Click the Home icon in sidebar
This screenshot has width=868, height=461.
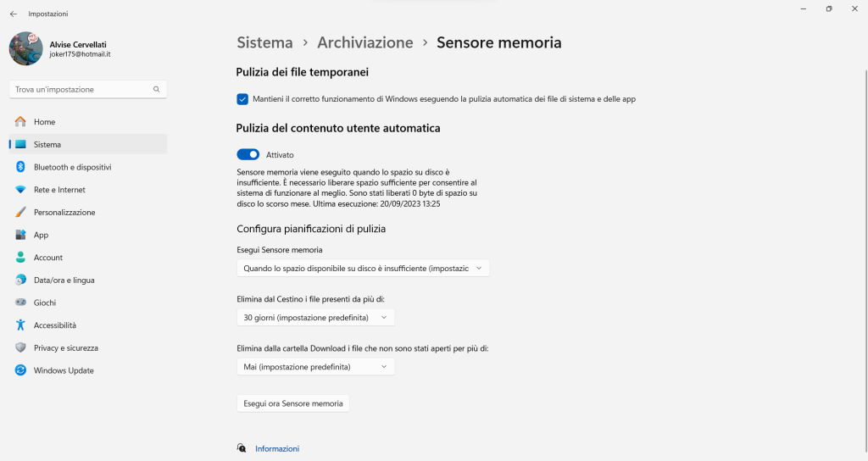[x=20, y=122]
